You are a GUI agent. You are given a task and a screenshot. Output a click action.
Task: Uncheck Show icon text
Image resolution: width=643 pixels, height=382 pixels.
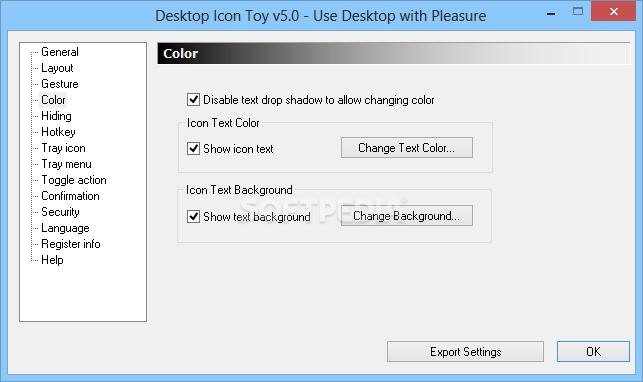coord(194,148)
